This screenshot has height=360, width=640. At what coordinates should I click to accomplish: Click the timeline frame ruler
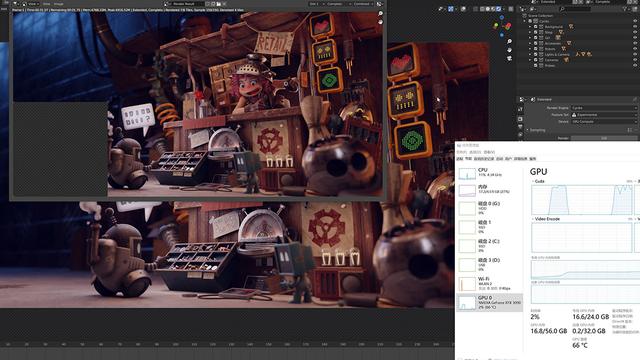coord(227,344)
